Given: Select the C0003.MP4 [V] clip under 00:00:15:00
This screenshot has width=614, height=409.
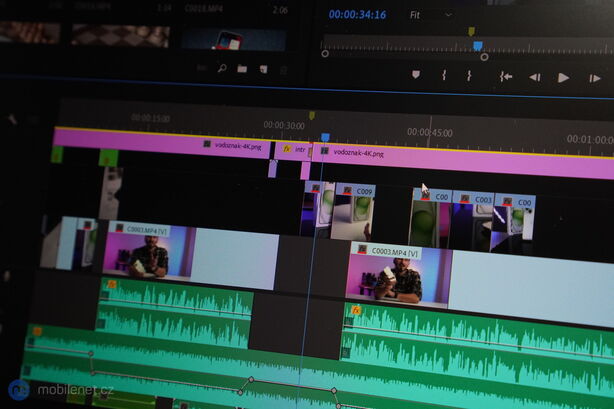Looking at the screenshot, I should 190,255.
